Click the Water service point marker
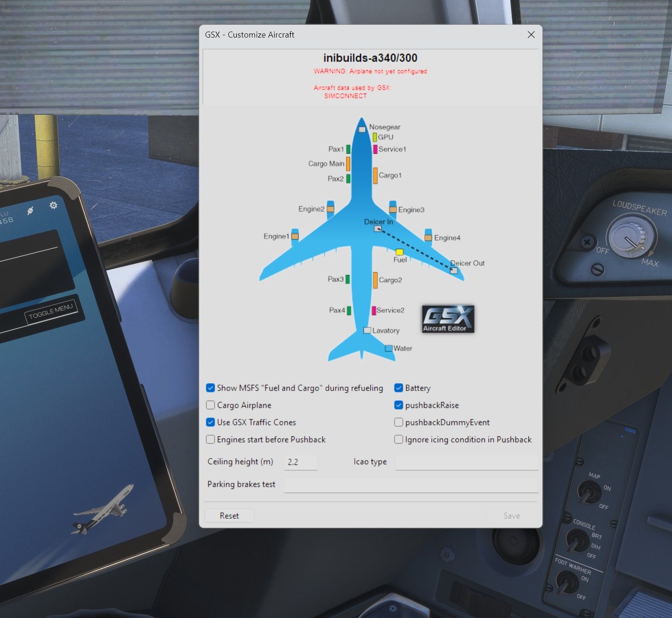Image resolution: width=672 pixels, height=618 pixels. [x=388, y=348]
